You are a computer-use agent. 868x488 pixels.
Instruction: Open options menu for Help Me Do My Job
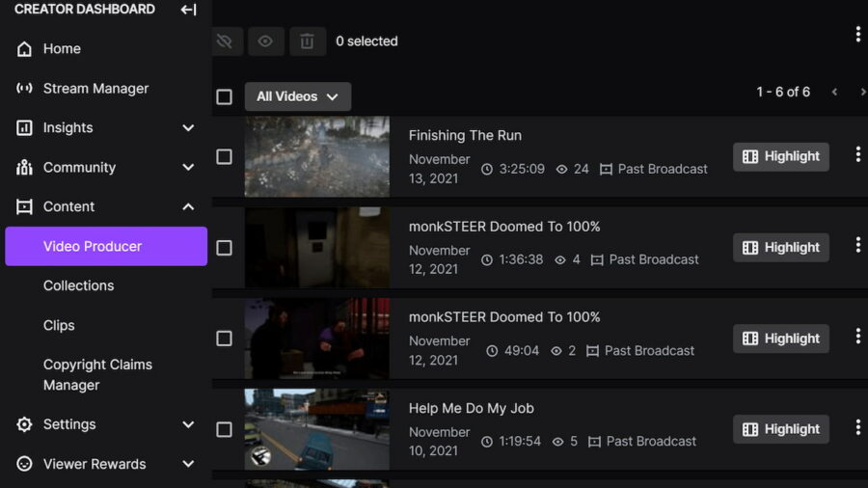coord(857,427)
